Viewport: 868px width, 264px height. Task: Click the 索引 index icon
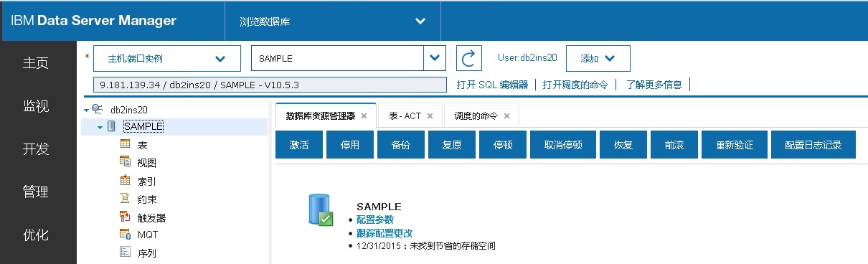[x=125, y=180]
